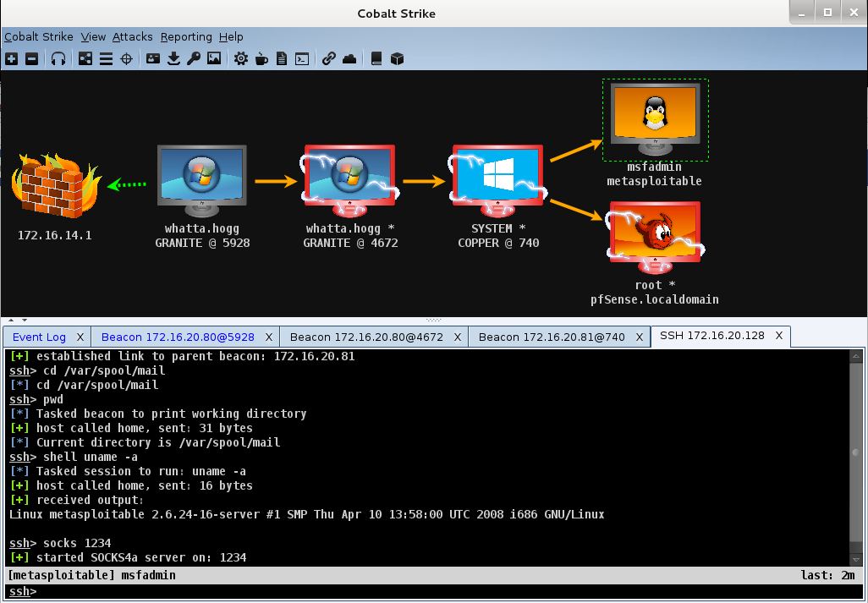868x603 pixels.
Task: Open the chain link web-clone icon
Action: 329,58
